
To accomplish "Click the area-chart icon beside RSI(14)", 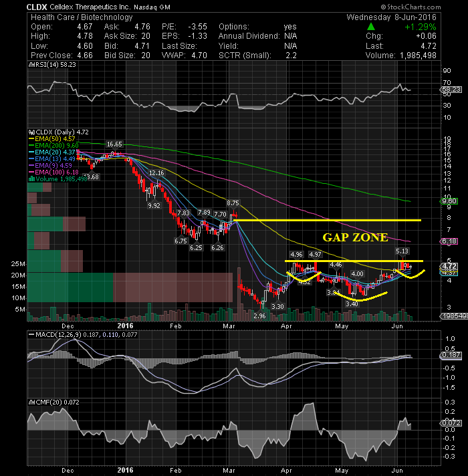I will click(x=31, y=65).
